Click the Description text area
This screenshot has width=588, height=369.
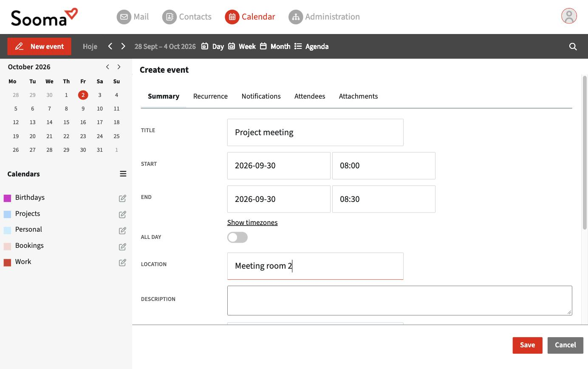pyautogui.click(x=399, y=301)
